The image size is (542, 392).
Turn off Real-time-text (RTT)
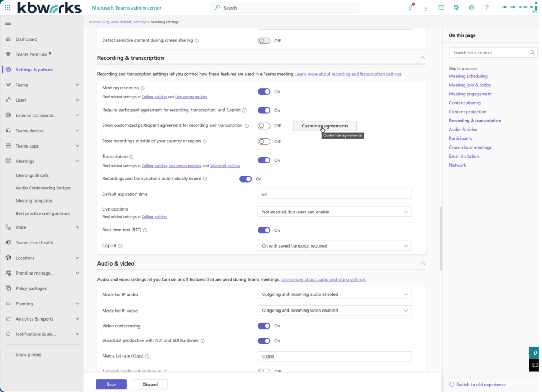[264, 230]
